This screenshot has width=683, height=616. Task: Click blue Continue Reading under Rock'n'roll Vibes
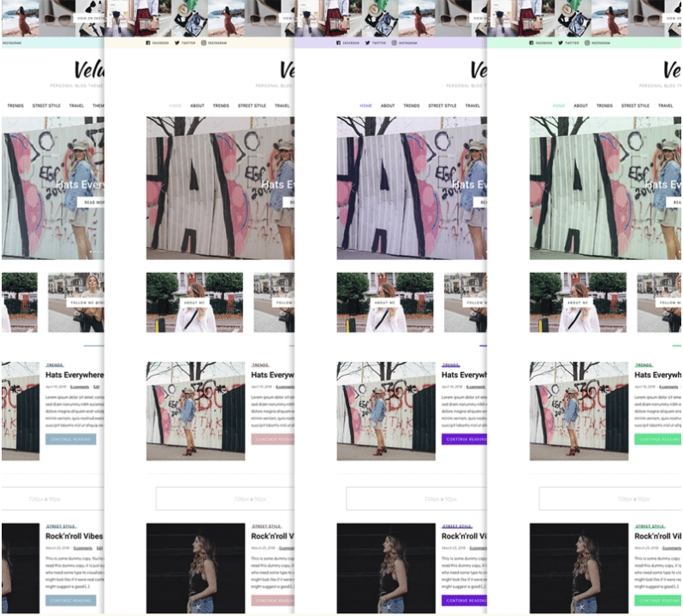click(x=70, y=601)
